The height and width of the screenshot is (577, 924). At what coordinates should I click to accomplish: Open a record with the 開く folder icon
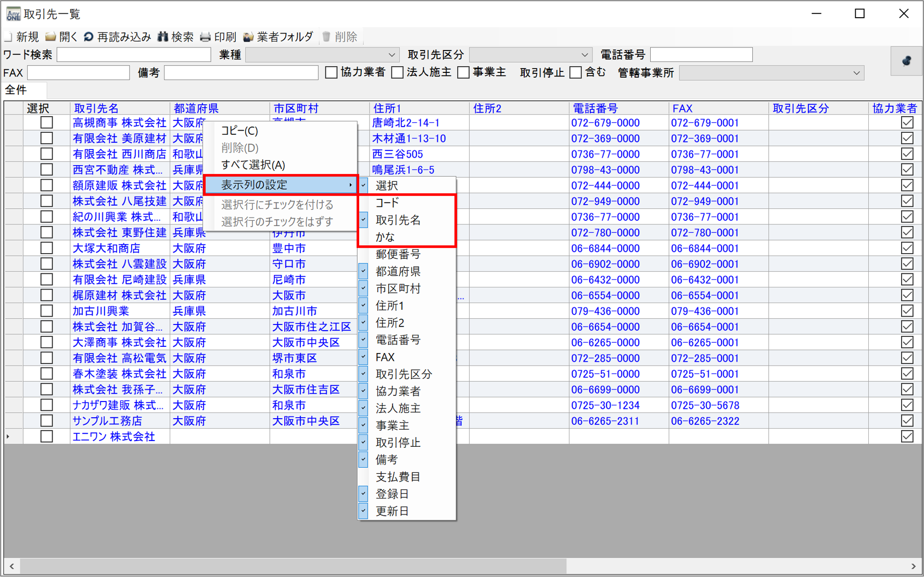pos(51,37)
